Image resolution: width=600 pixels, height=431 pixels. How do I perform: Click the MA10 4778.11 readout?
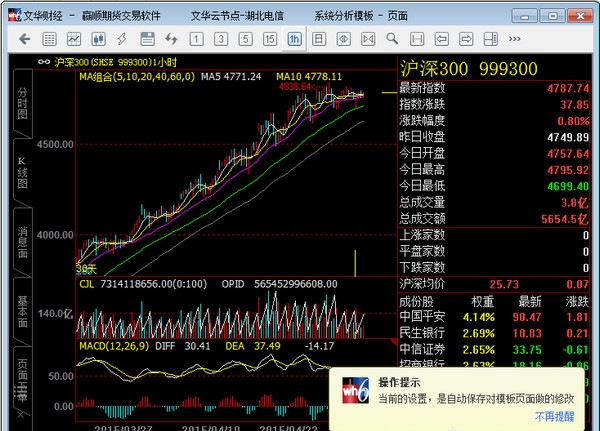[x=309, y=77]
